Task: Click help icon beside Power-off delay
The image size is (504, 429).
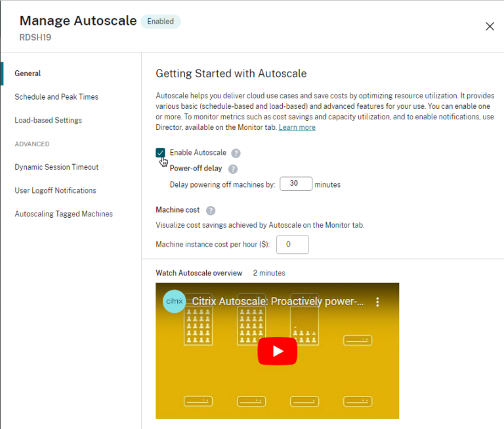Action: [233, 169]
